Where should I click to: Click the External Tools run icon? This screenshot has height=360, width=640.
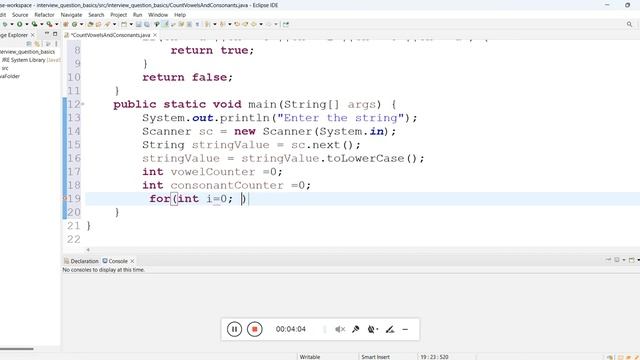tap(49, 24)
